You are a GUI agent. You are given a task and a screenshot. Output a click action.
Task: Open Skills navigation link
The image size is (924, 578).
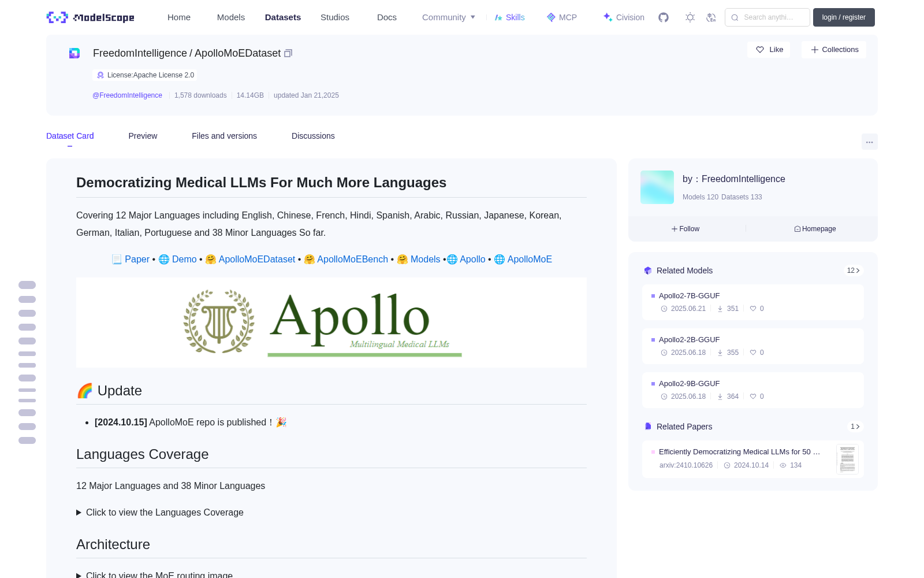509,17
